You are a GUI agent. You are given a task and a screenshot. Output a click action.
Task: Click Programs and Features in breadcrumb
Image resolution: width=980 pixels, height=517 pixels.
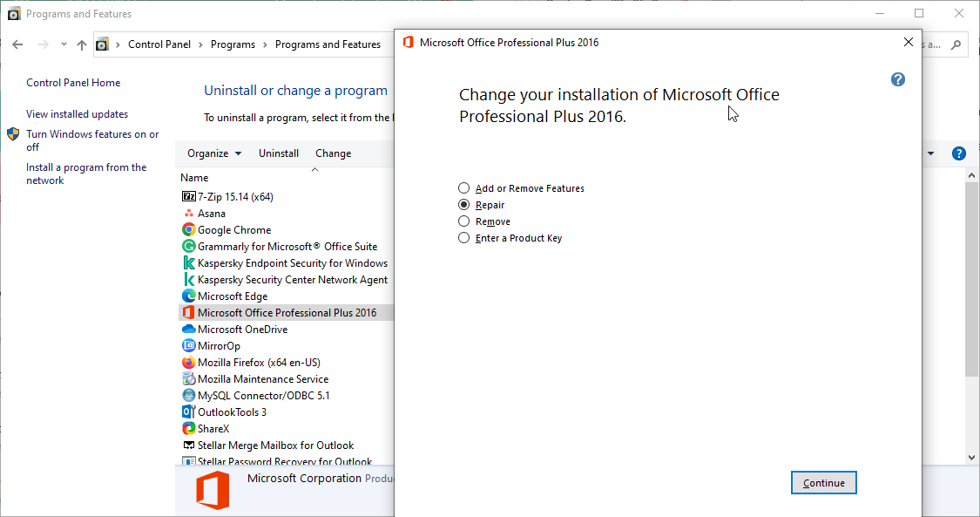click(328, 44)
